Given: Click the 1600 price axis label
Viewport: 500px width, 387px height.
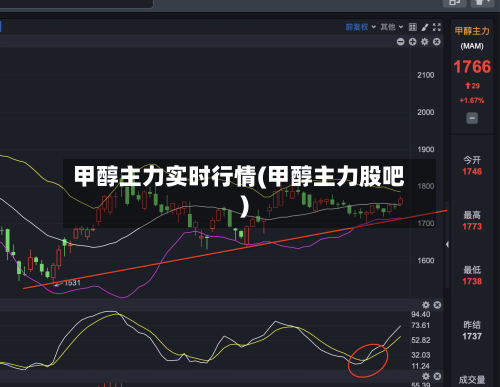Looking at the screenshot, I should (426, 261).
